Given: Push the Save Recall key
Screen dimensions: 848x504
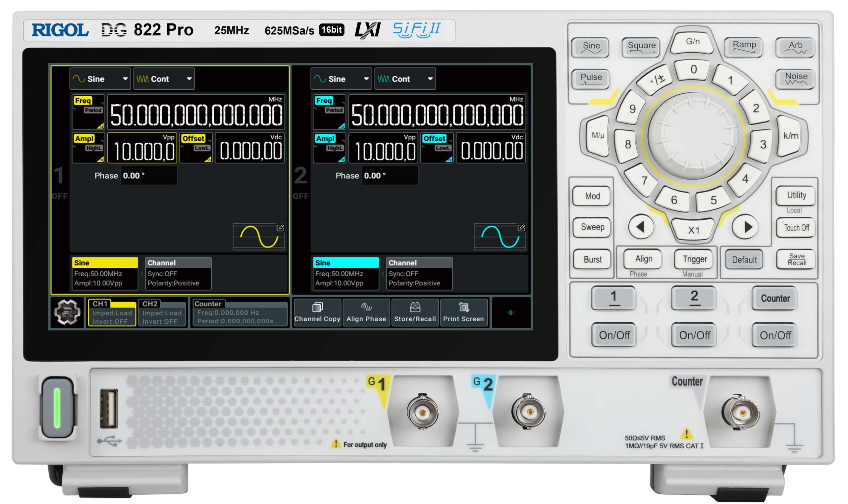Looking at the screenshot, I should [x=796, y=259].
